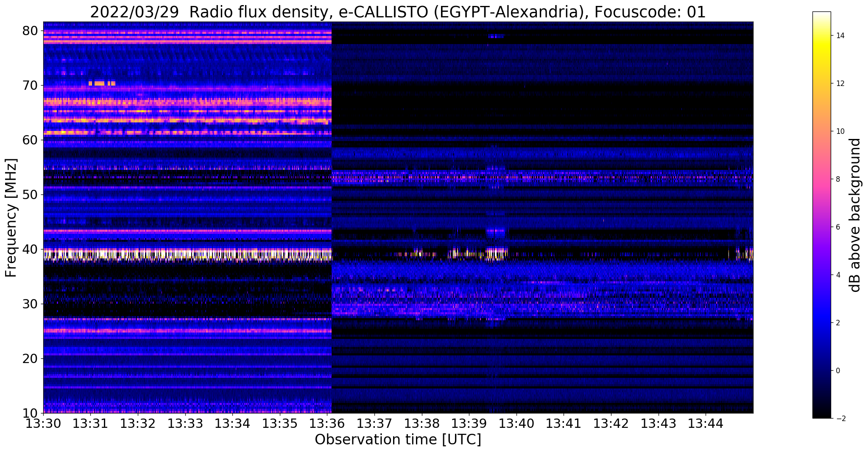Click the 30 MHz frequency tick label
Screen dimensions: 868x452
[30, 304]
